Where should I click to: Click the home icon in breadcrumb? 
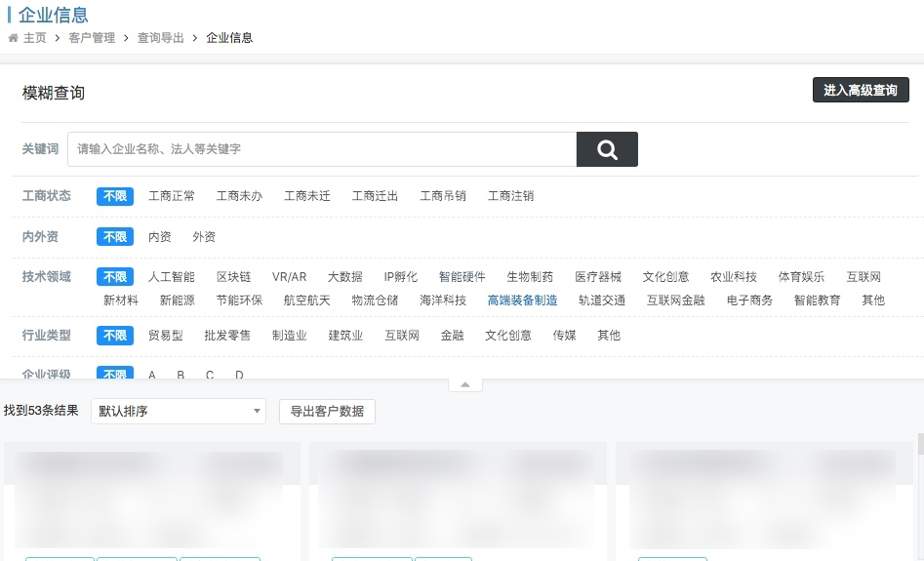[13, 38]
